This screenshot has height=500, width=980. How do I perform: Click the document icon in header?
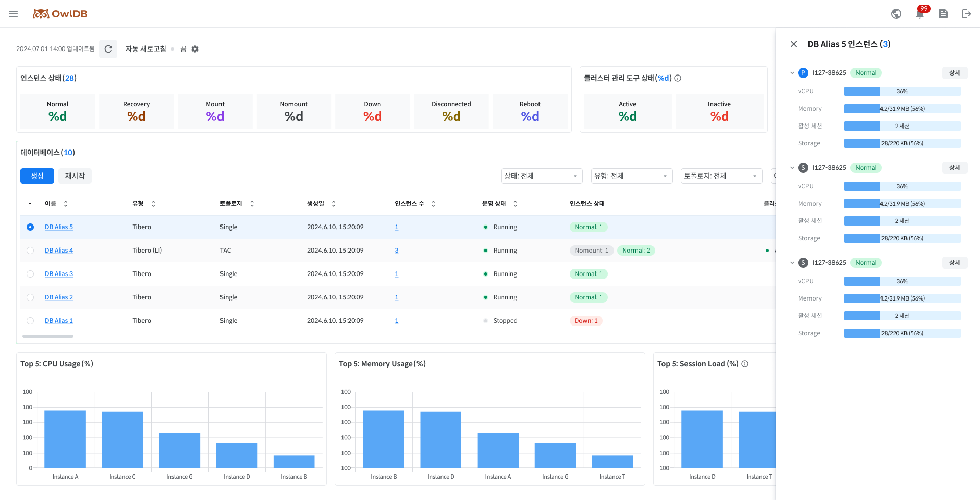pos(943,14)
